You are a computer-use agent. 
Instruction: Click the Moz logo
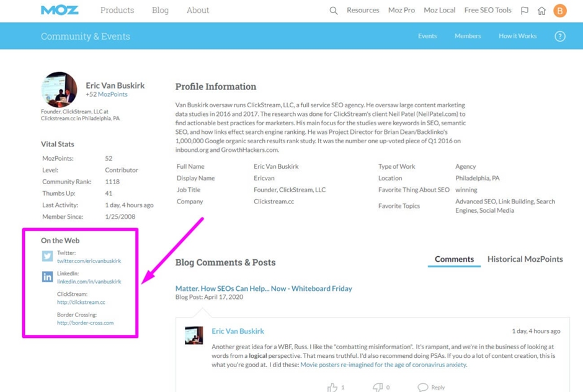[60, 11]
